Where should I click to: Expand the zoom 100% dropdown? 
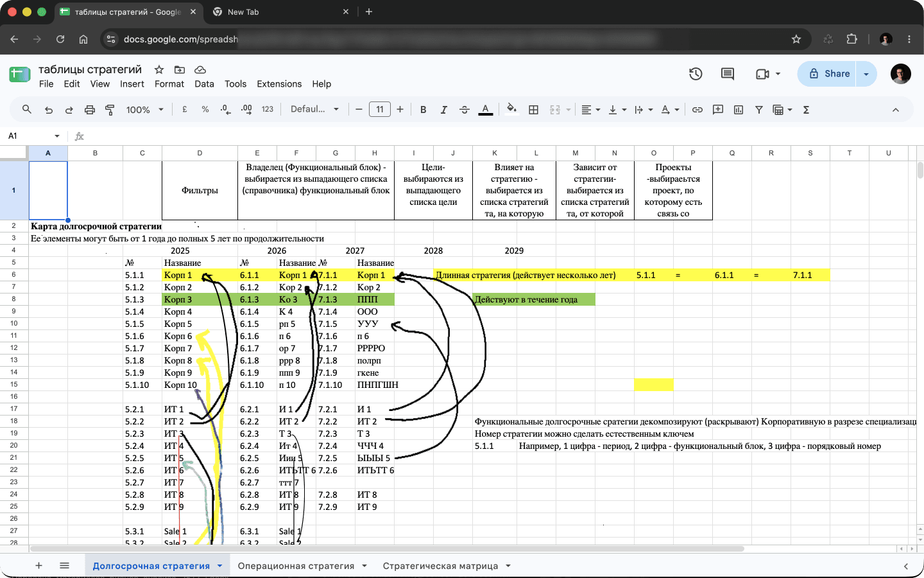pos(145,110)
